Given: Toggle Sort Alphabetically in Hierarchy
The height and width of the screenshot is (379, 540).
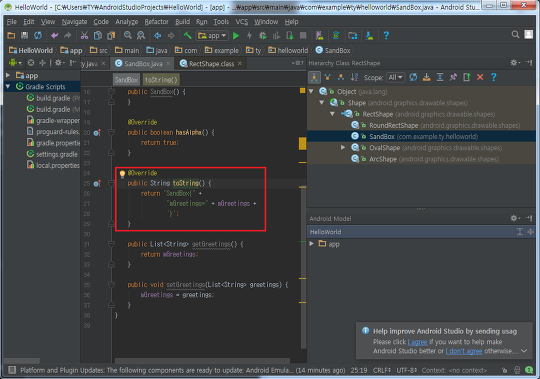Looking at the screenshot, I should (x=354, y=77).
